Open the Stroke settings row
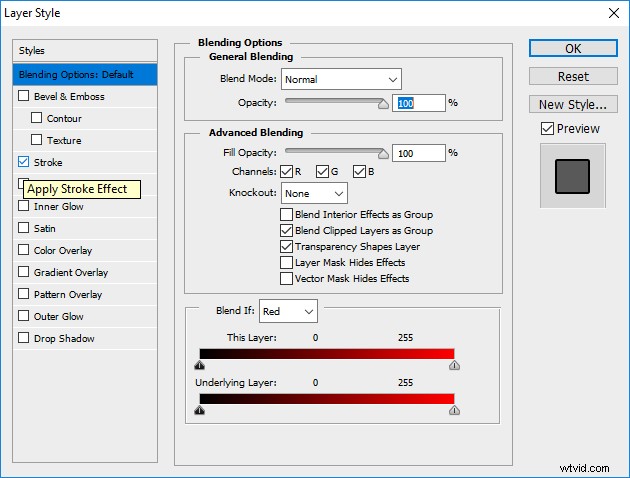The image size is (630, 478). [x=85, y=162]
